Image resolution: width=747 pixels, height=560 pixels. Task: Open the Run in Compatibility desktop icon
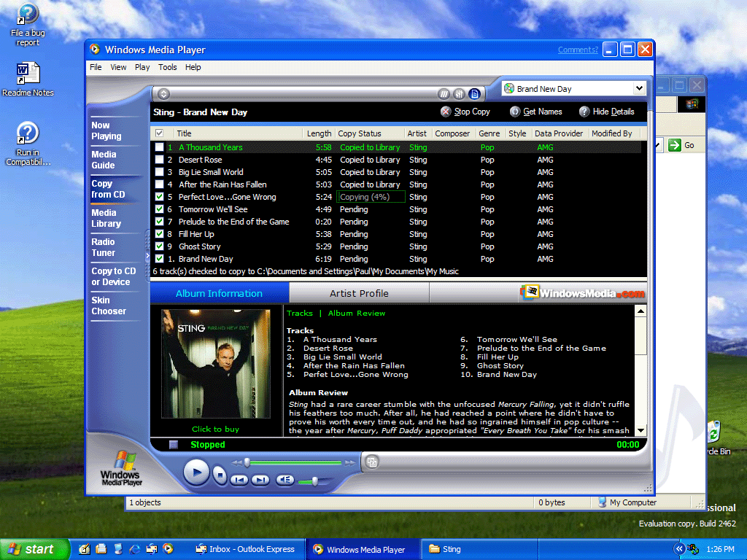(x=28, y=144)
